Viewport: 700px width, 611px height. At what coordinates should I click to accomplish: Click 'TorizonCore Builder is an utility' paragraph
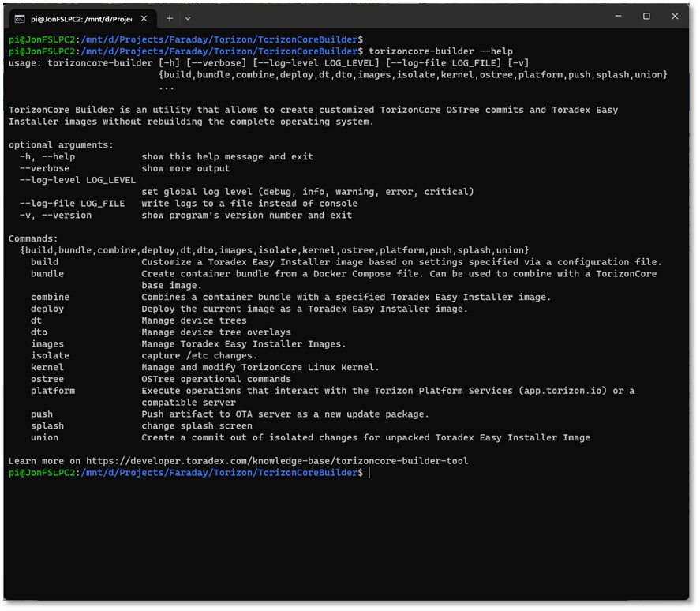313,116
